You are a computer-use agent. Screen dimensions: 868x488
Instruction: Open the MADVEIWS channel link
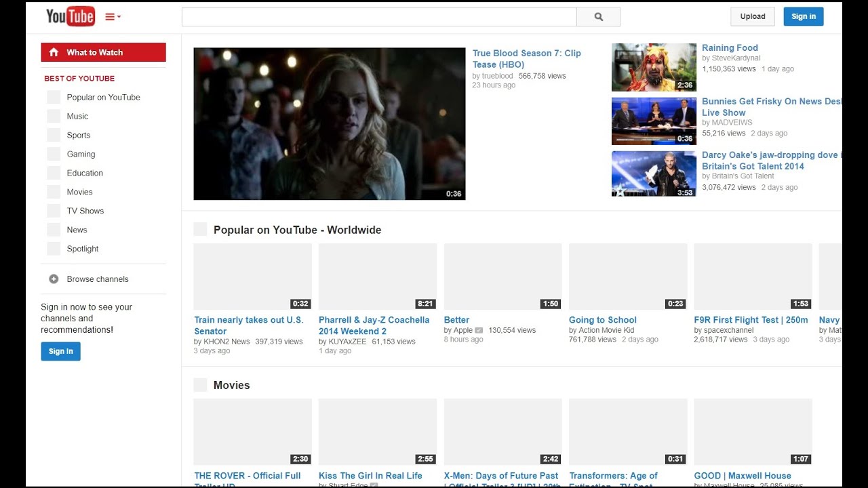click(732, 123)
